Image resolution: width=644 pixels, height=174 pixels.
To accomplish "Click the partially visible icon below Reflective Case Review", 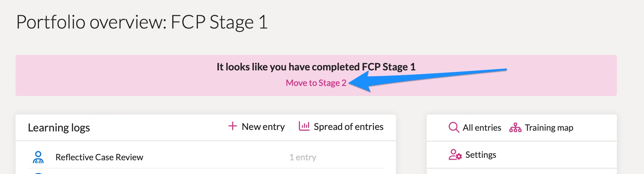I will coord(38,173).
